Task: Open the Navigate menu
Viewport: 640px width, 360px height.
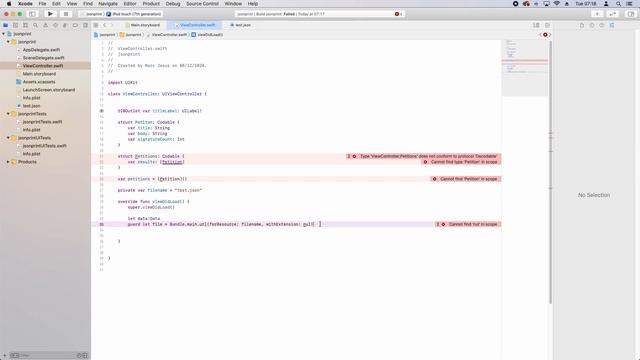Action: [108, 4]
